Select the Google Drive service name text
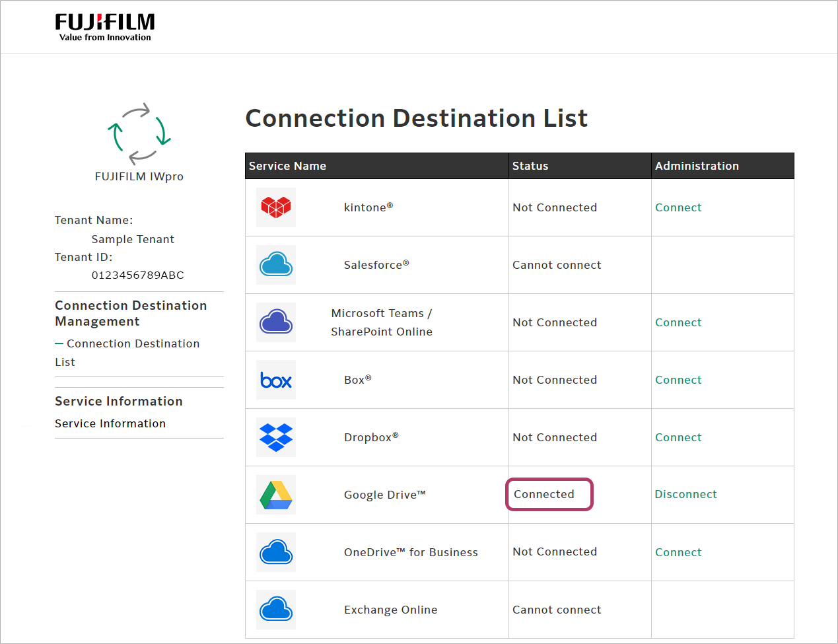 (x=385, y=495)
